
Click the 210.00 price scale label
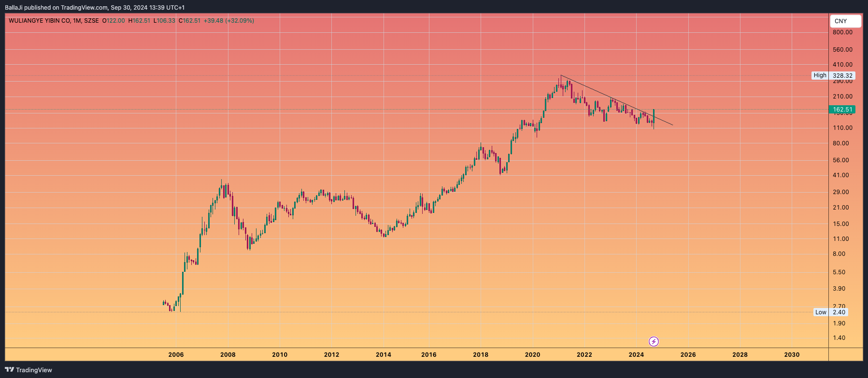click(842, 97)
